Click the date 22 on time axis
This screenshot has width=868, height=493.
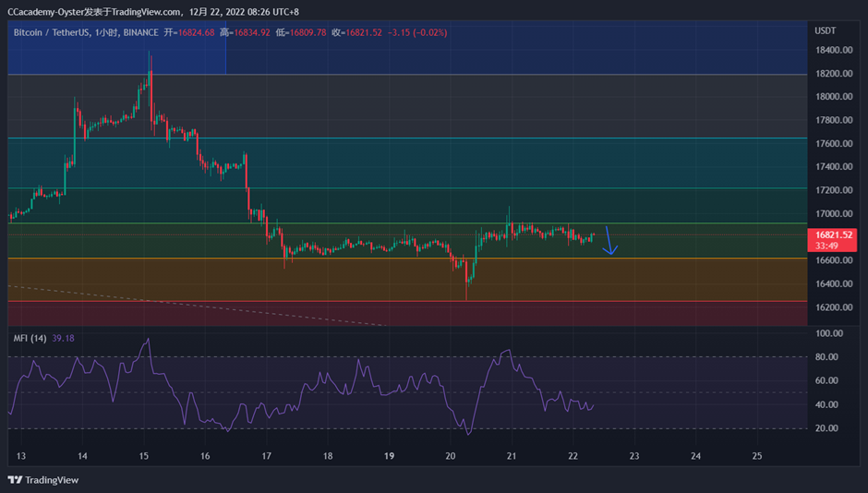[573, 456]
